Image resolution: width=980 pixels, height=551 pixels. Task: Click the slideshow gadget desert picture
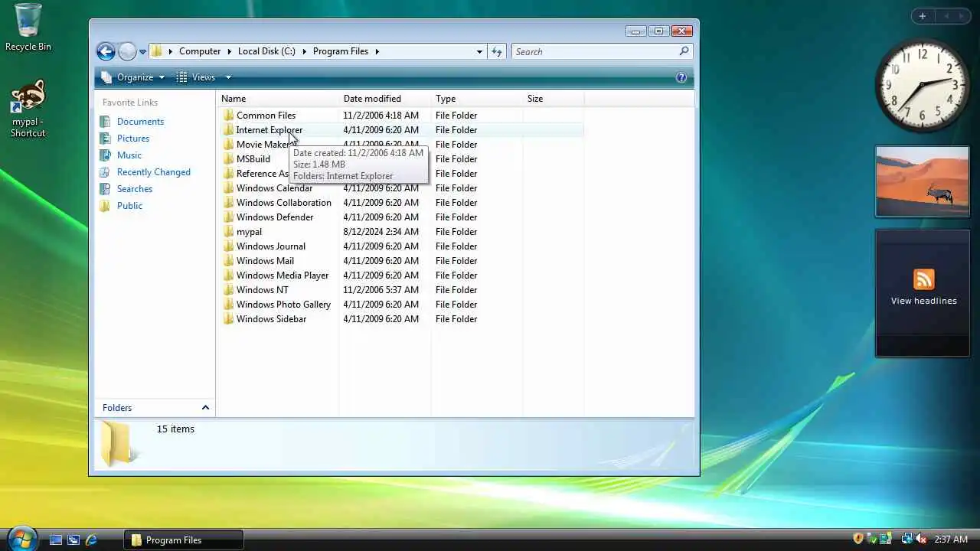point(923,182)
